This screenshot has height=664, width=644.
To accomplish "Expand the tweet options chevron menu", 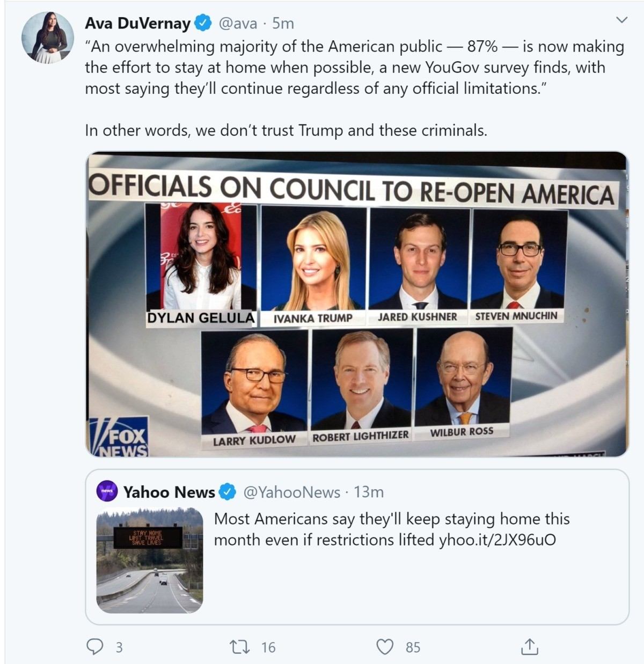I will (x=621, y=20).
